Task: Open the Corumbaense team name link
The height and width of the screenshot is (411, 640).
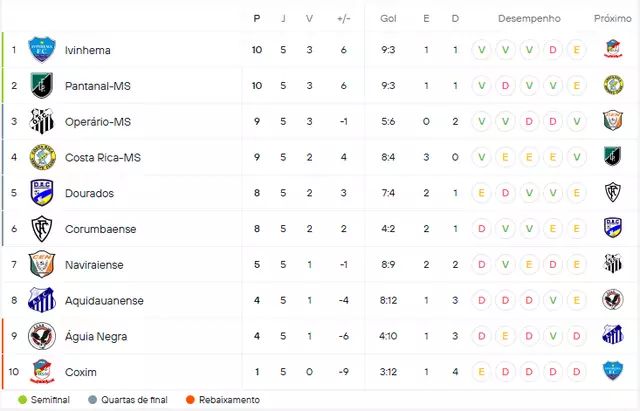Action: tap(100, 229)
